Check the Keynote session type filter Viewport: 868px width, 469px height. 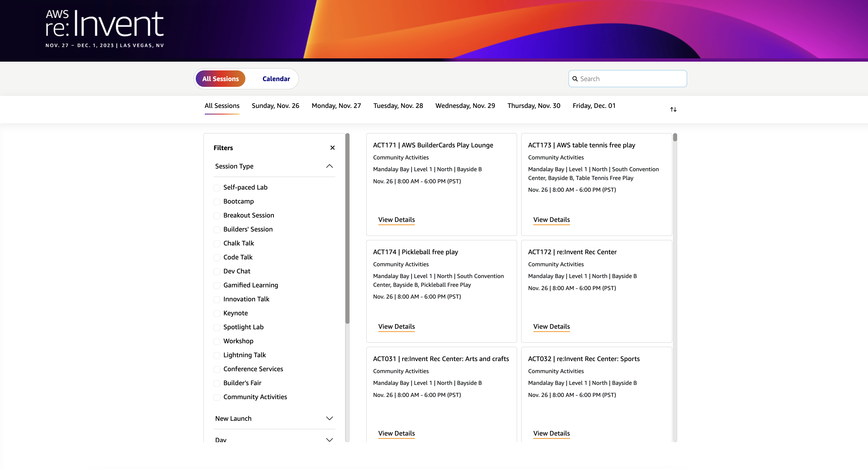[x=217, y=313]
